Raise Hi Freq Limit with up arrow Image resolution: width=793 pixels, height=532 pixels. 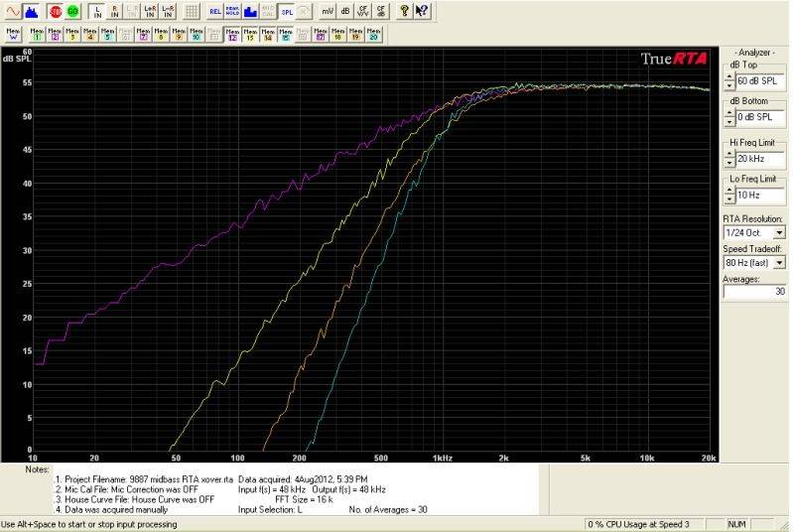pos(729,155)
